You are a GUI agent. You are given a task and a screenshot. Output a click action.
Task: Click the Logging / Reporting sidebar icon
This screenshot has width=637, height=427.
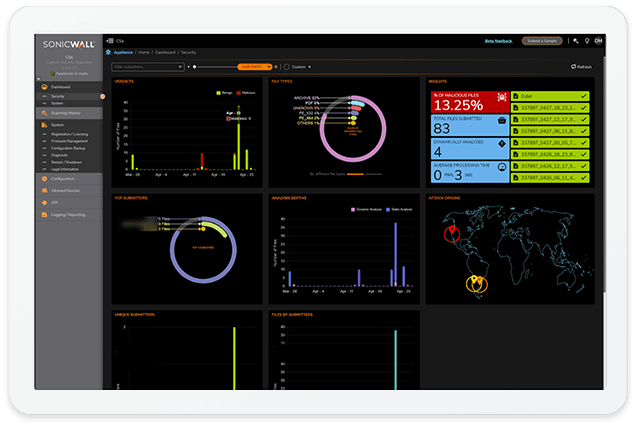pos(42,214)
